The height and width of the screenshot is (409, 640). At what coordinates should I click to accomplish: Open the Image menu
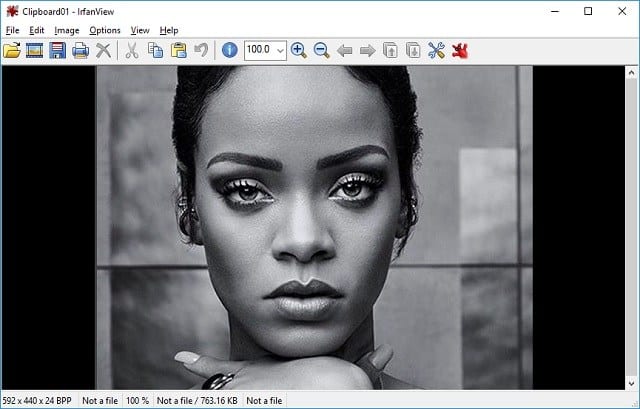pyautogui.click(x=66, y=30)
